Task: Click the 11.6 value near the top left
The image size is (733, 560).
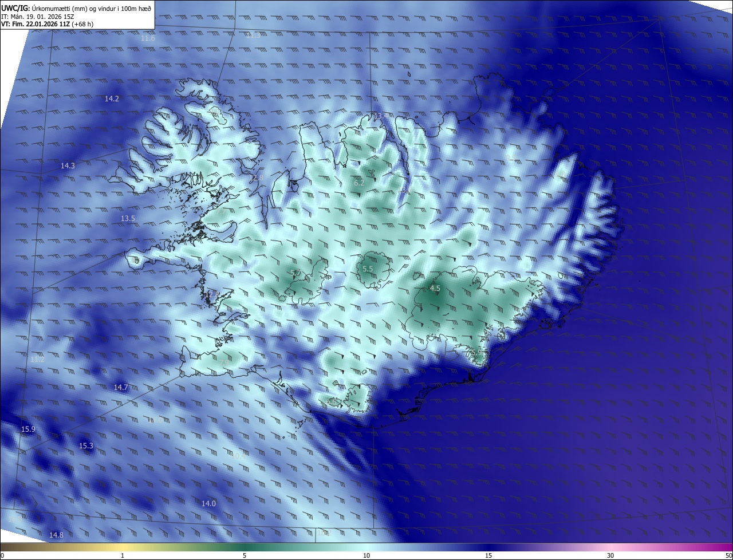Action: coord(148,38)
